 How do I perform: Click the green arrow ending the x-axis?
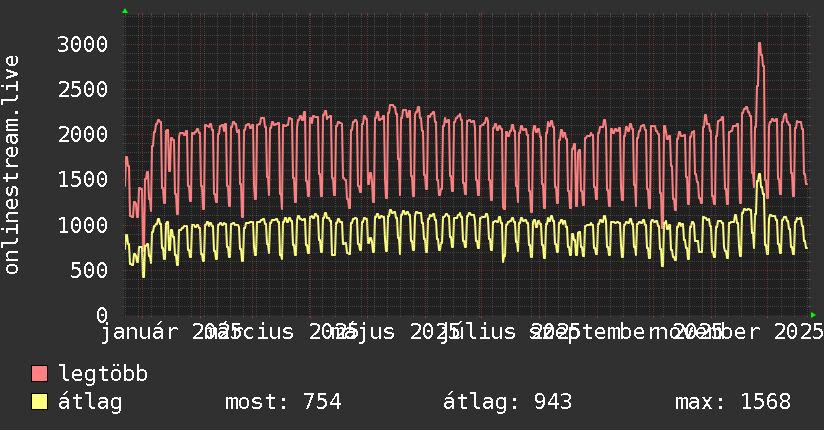point(813,315)
